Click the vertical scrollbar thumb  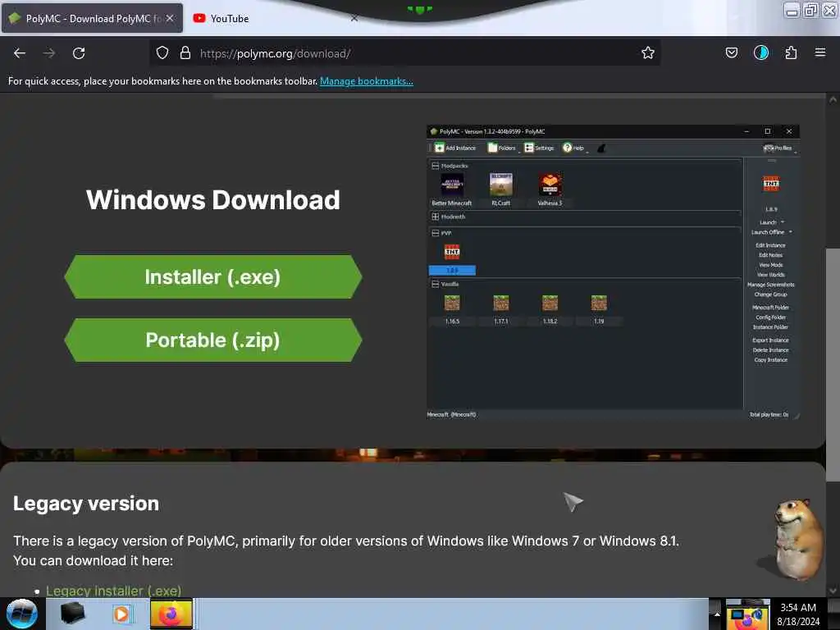click(x=833, y=364)
